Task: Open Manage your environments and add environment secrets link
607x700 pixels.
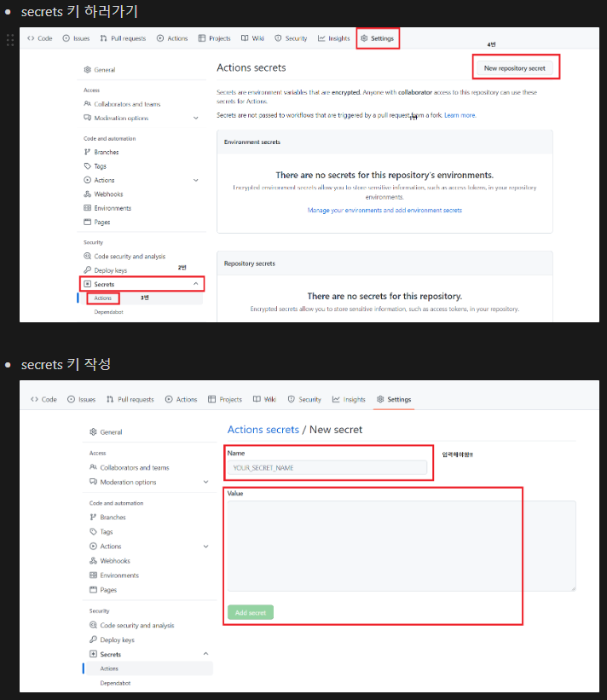Action: pos(384,211)
